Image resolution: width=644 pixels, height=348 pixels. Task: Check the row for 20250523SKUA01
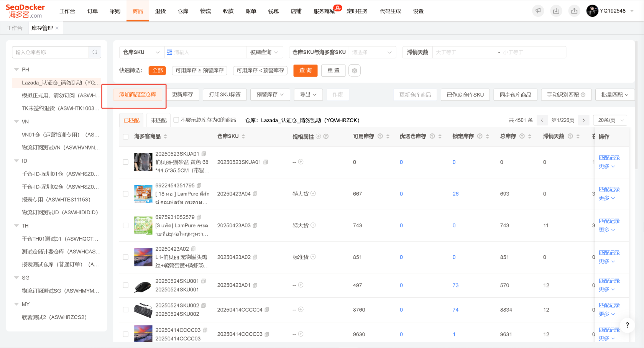(x=126, y=162)
